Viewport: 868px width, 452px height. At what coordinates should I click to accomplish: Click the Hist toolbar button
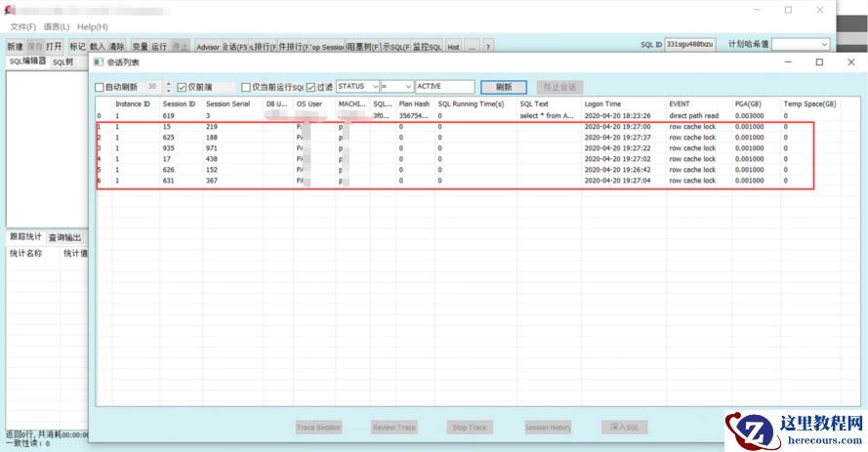(453, 47)
